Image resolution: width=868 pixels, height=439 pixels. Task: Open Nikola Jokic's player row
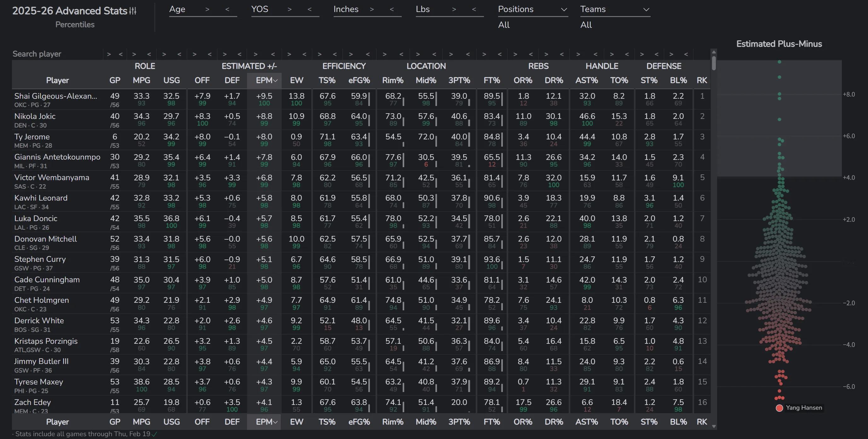(35, 116)
